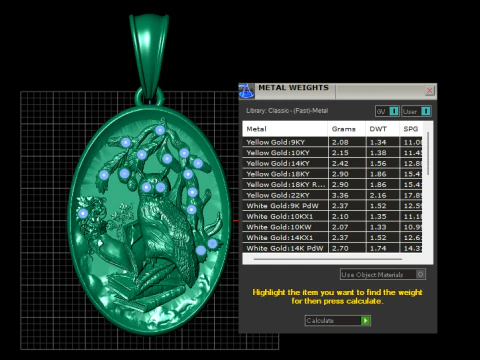Select the White Gold:10KX1 row
The height and width of the screenshot is (360, 480).
(332, 217)
